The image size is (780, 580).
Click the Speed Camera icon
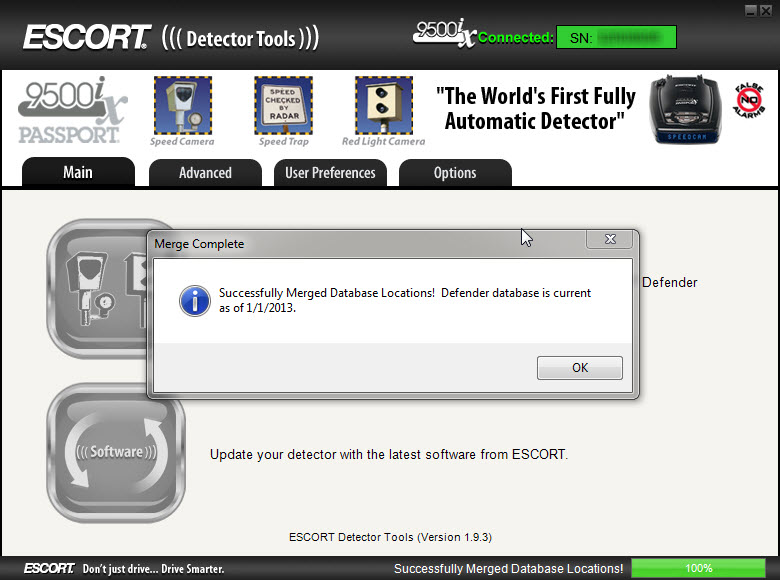pos(182,105)
